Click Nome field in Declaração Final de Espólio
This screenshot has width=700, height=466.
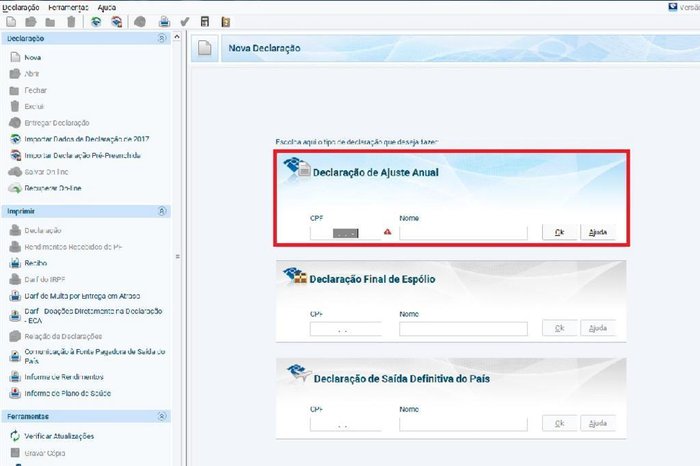[x=463, y=329]
